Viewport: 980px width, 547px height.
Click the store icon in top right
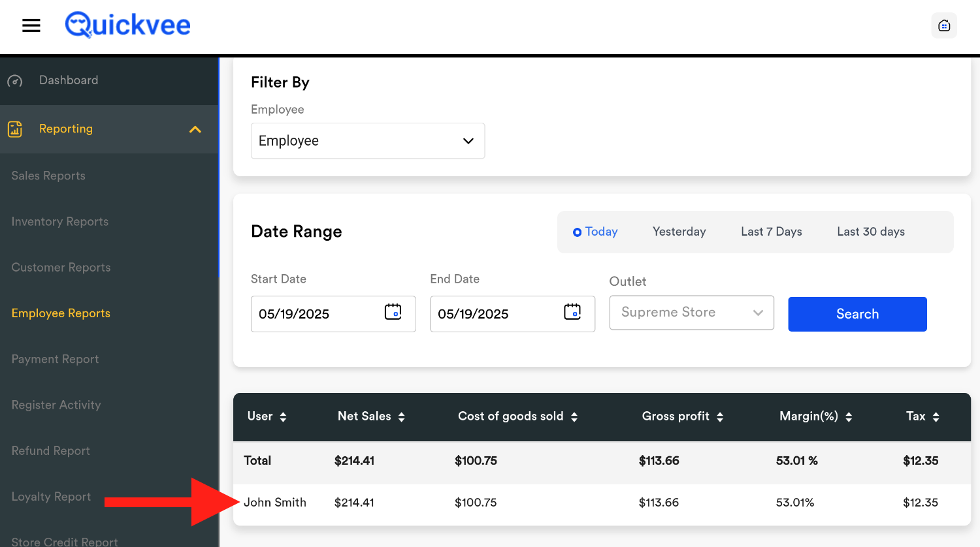tap(943, 25)
